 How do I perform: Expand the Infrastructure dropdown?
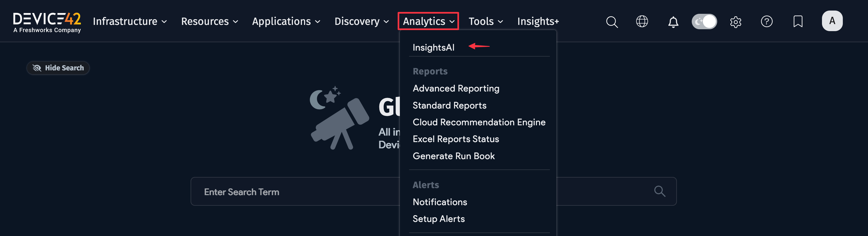pos(125,21)
